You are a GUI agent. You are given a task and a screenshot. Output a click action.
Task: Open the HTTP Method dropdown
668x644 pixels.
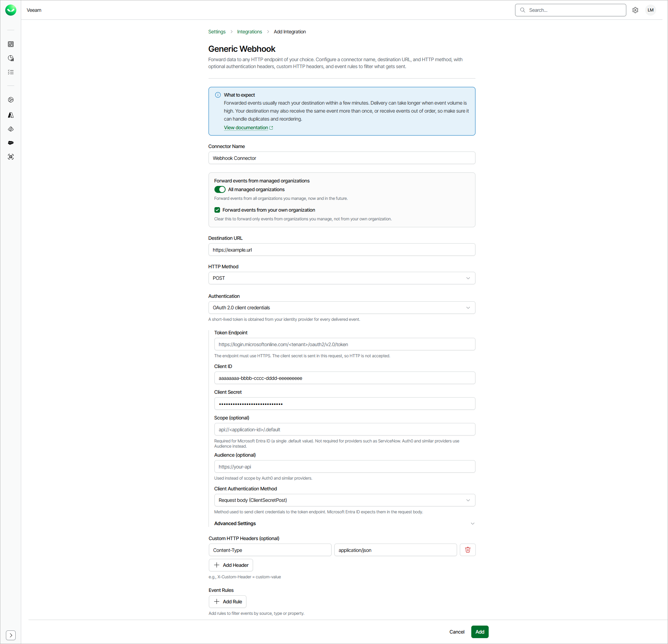coord(342,278)
